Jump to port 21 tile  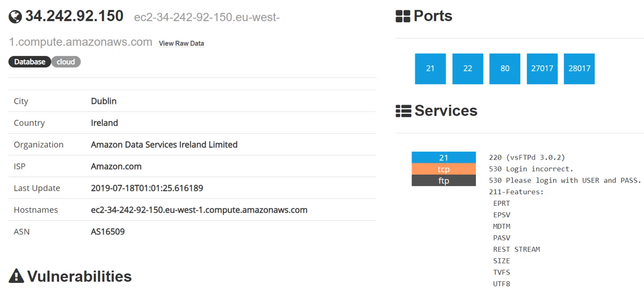coord(430,69)
